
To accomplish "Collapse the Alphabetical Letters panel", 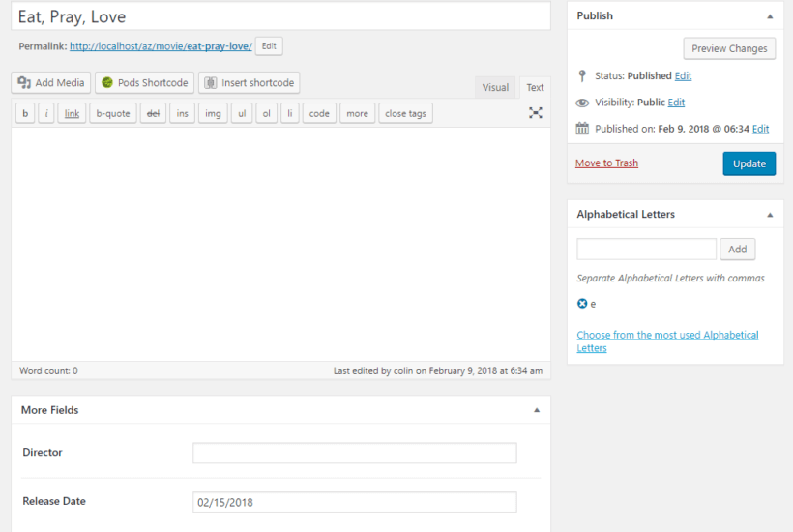I will click(x=770, y=215).
